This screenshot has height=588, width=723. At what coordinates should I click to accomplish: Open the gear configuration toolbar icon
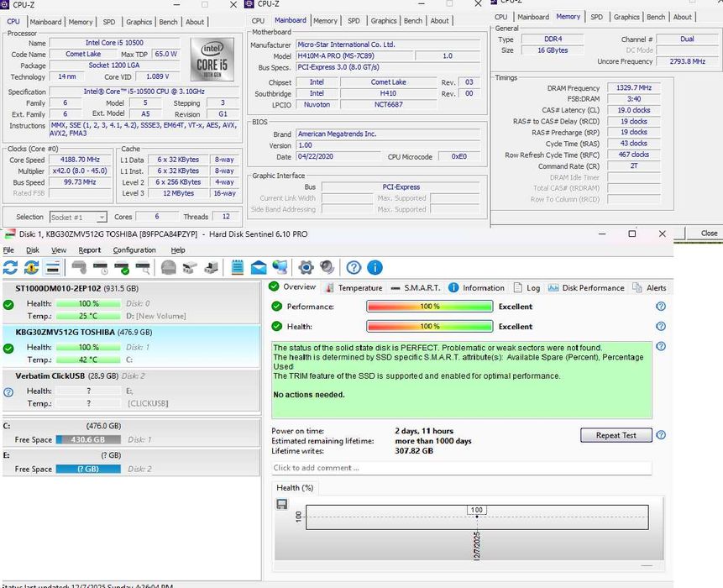[306, 267]
